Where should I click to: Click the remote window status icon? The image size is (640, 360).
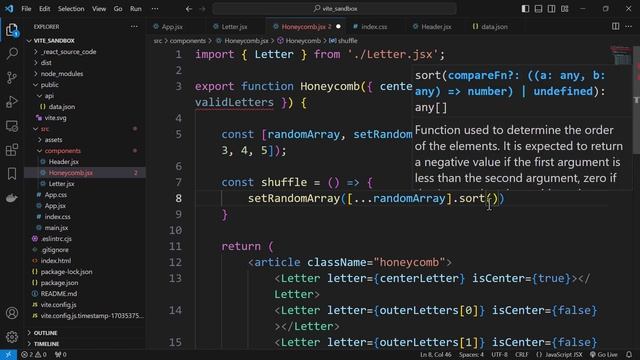coord(8,355)
